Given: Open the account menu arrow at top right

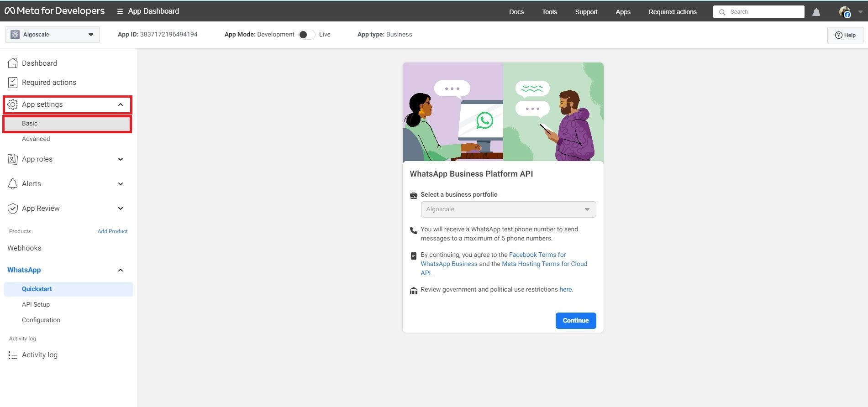Looking at the screenshot, I should tap(860, 12).
